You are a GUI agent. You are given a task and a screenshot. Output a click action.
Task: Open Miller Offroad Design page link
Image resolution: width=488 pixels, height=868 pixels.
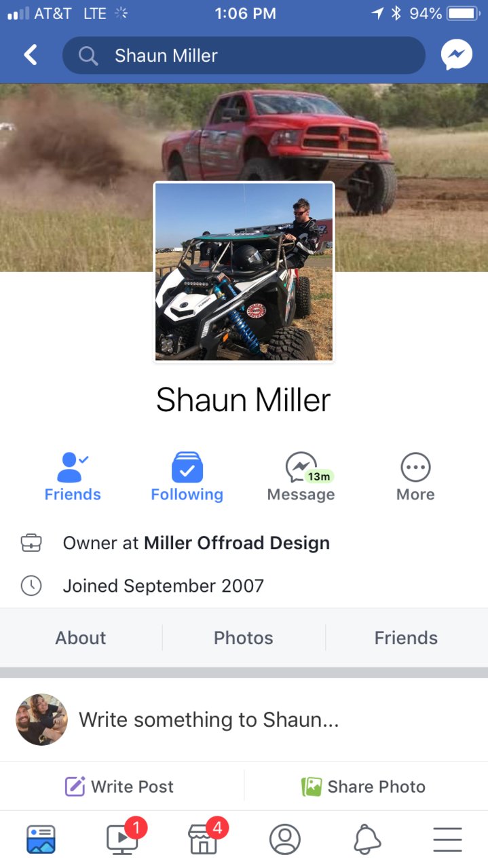pos(237,543)
